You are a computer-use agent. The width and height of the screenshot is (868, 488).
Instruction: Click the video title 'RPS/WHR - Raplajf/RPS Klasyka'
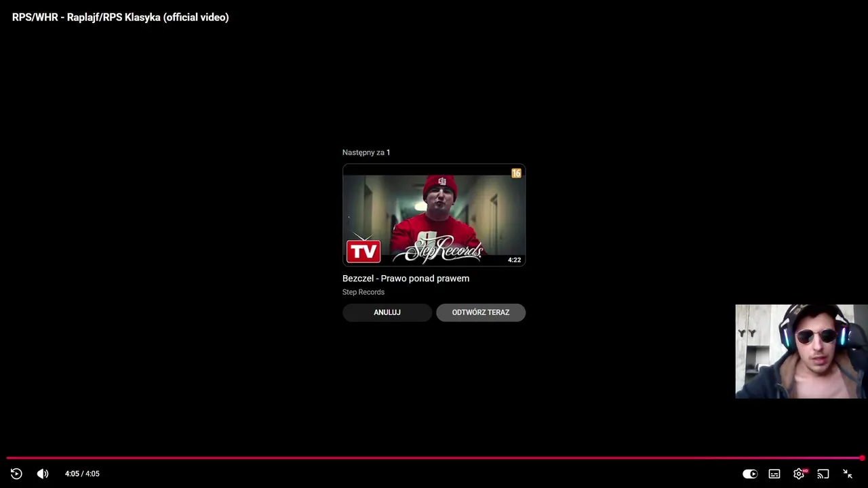click(121, 18)
